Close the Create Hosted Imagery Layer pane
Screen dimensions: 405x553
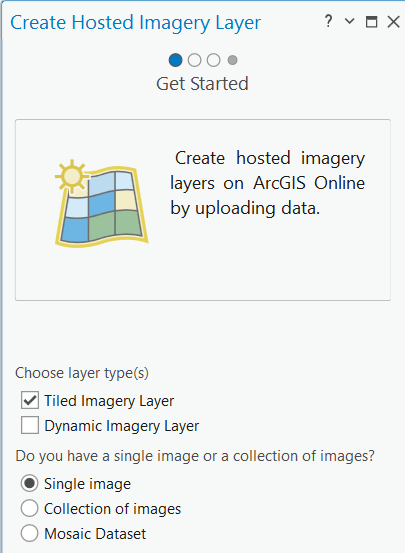(x=393, y=22)
